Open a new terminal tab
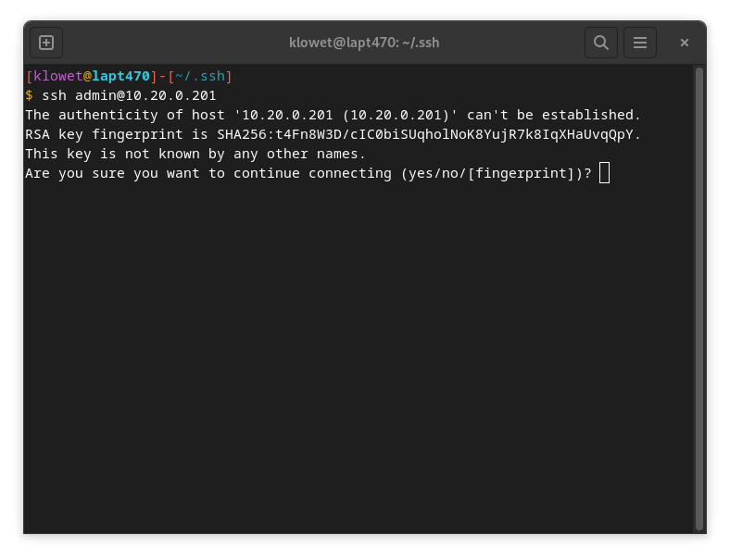The image size is (730, 560). pos(46,43)
